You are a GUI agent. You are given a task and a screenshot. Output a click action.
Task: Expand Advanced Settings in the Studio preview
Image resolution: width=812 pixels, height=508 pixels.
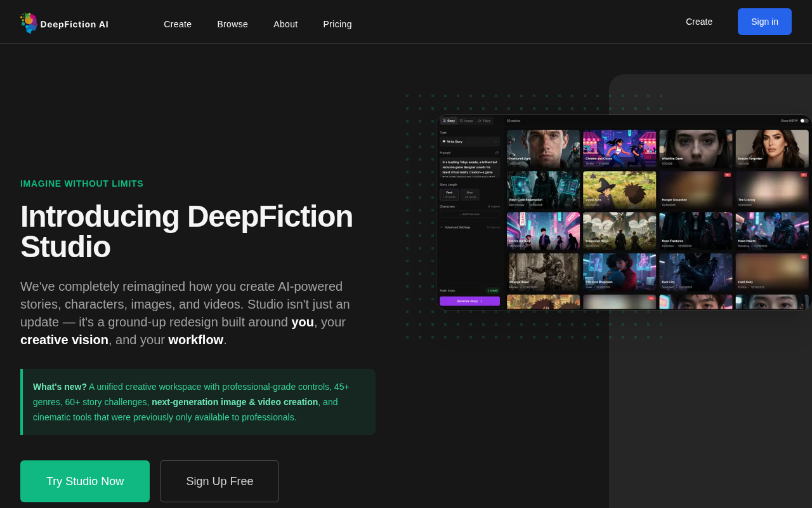click(455, 227)
